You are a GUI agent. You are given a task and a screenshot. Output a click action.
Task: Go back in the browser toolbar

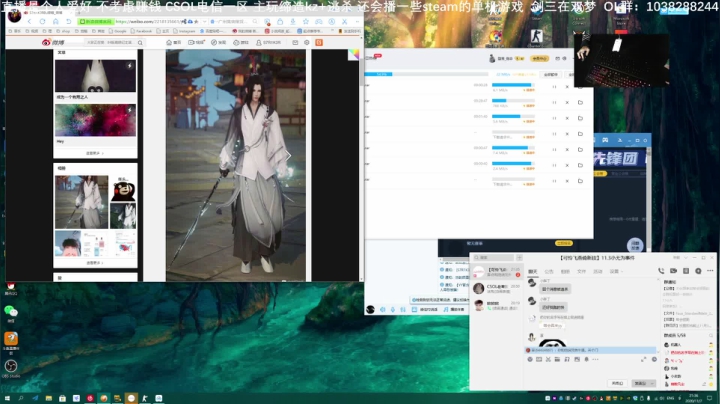click(29, 22)
